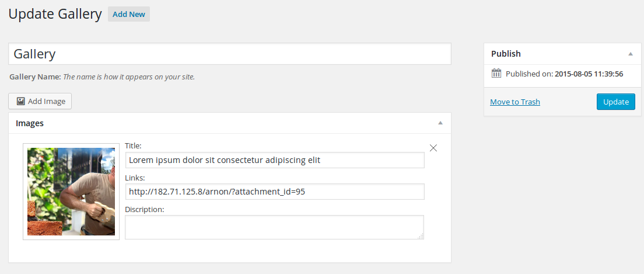Screen dimensions: 644x274
Task: Click the Links label above URL field
Action: point(135,178)
